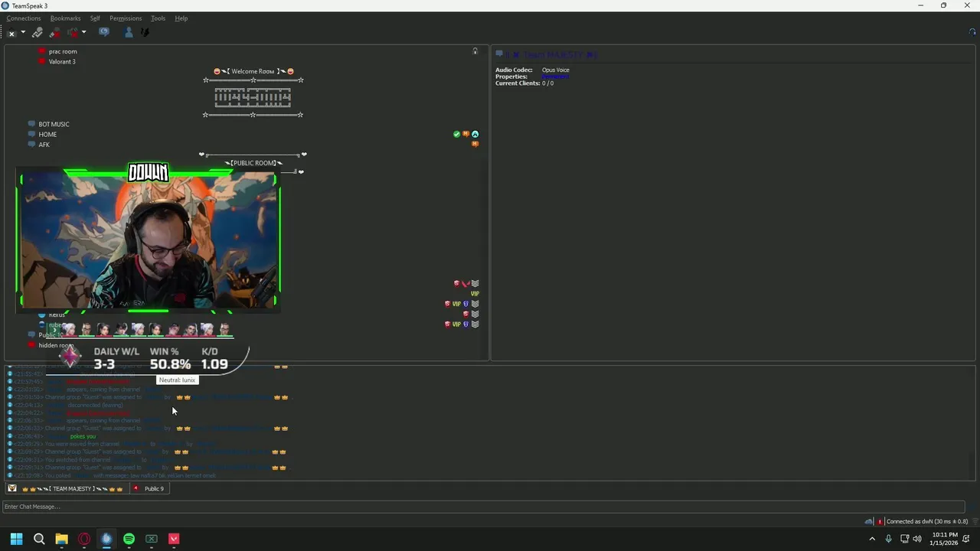980x551 pixels.
Task: Click the microphone icon in system tray
Action: click(x=888, y=539)
